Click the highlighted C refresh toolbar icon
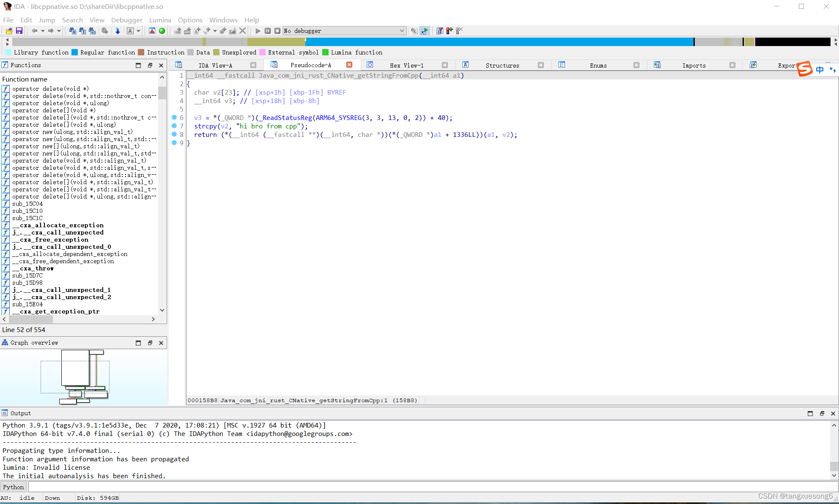839x504 pixels. coord(424,31)
